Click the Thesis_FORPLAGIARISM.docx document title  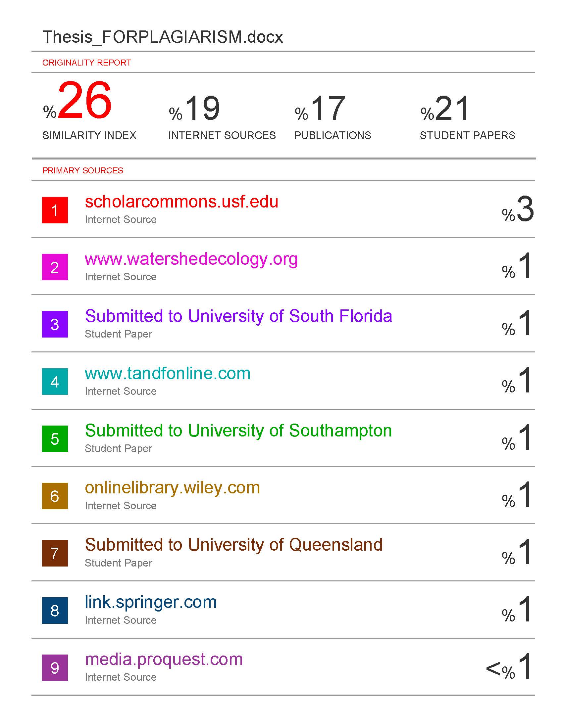click(163, 37)
